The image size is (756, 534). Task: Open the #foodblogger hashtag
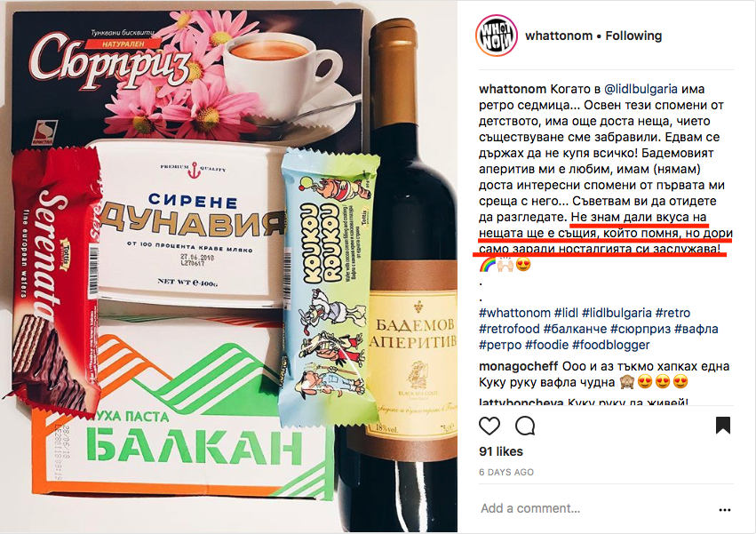click(x=611, y=345)
